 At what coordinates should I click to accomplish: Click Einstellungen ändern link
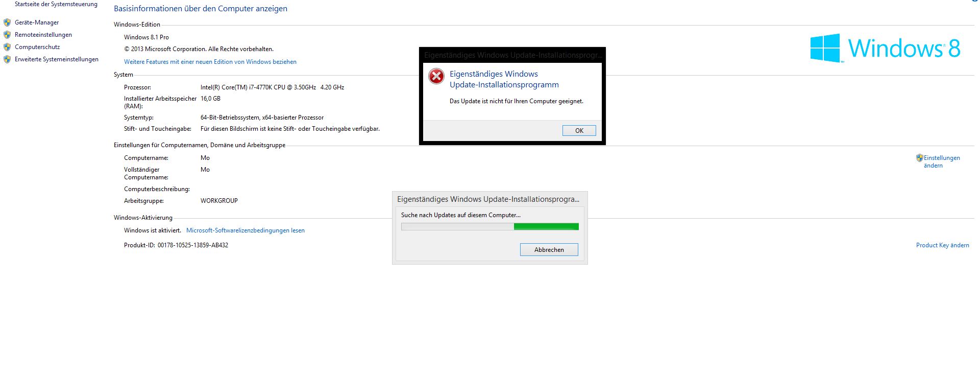tap(942, 161)
